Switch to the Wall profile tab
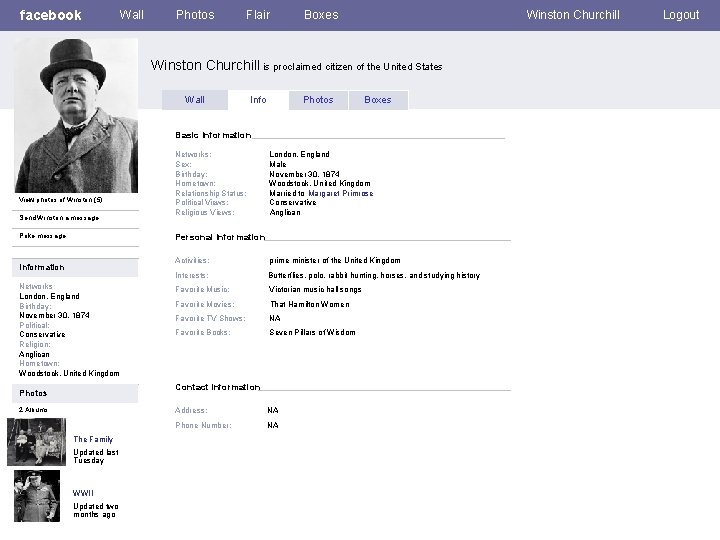The height and width of the screenshot is (540, 720). coord(195,100)
